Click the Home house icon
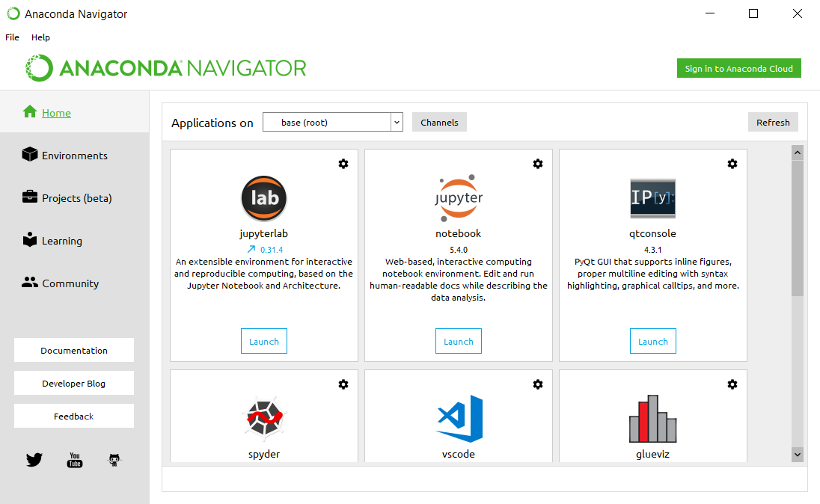 pyautogui.click(x=30, y=111)
